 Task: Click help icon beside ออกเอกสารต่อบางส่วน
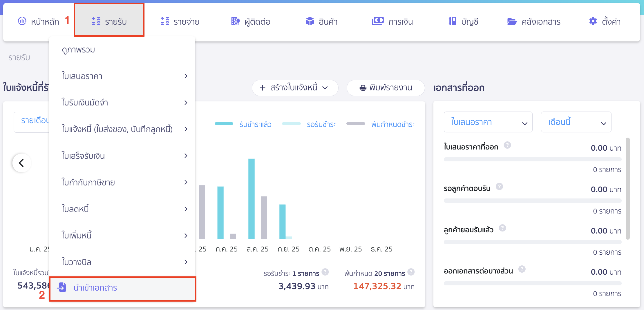pyautogui.click(x=522, y=269)
